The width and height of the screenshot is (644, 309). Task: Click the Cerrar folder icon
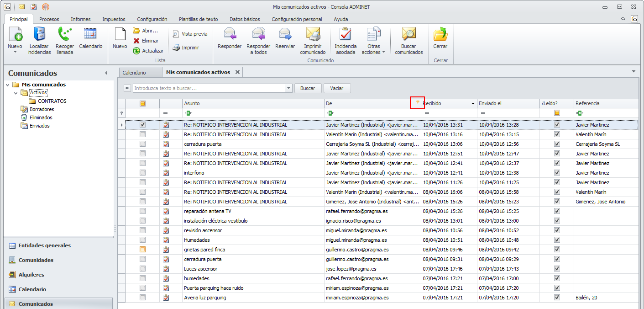pyautogui.click(x=440, y=35)
